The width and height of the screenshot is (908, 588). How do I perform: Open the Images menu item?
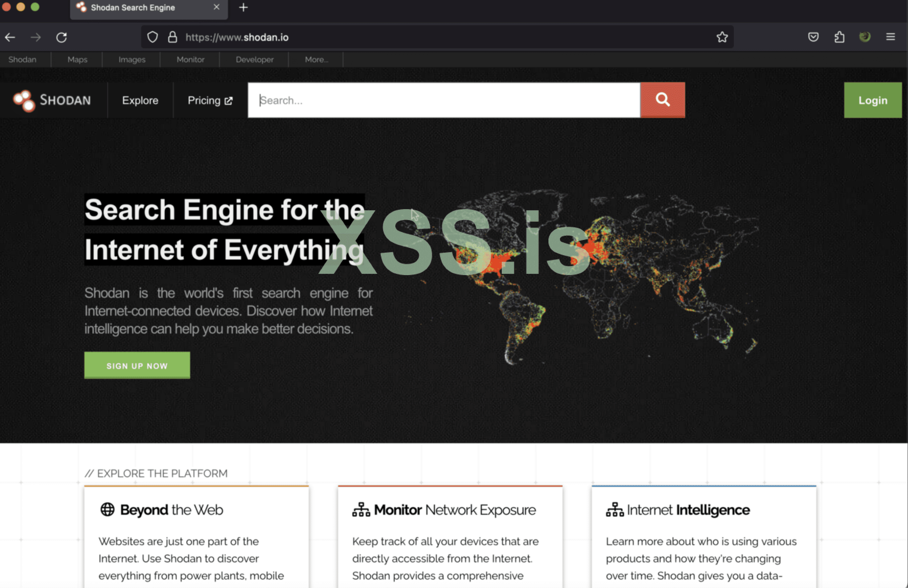[x=132, y=60]
